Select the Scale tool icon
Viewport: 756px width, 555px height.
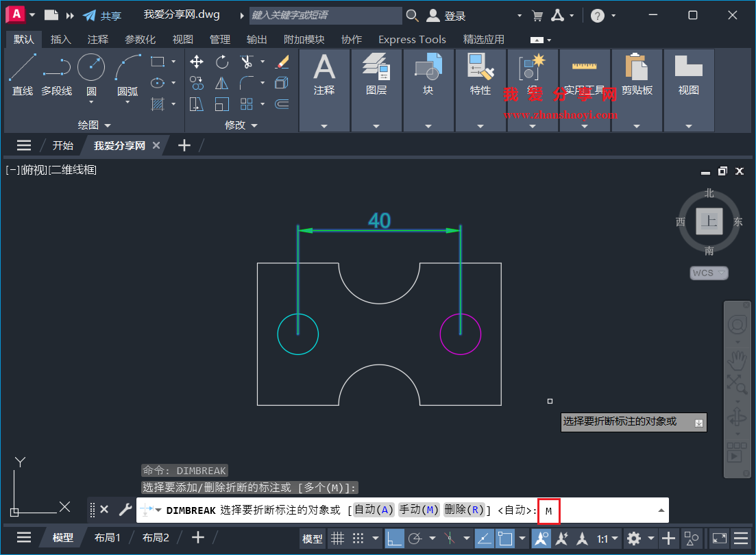222,104
